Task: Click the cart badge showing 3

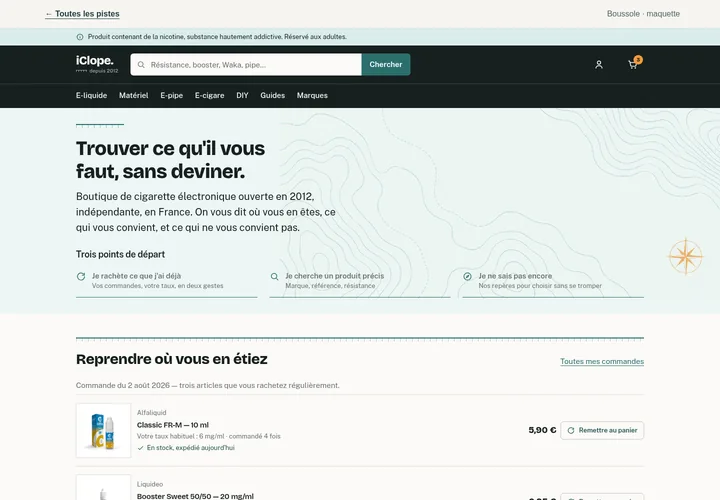Action: click(638, 60)
